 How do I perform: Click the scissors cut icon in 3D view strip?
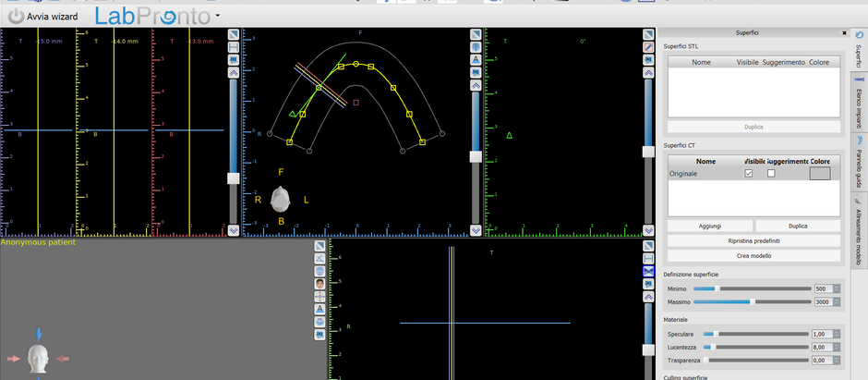pos(319,259)
